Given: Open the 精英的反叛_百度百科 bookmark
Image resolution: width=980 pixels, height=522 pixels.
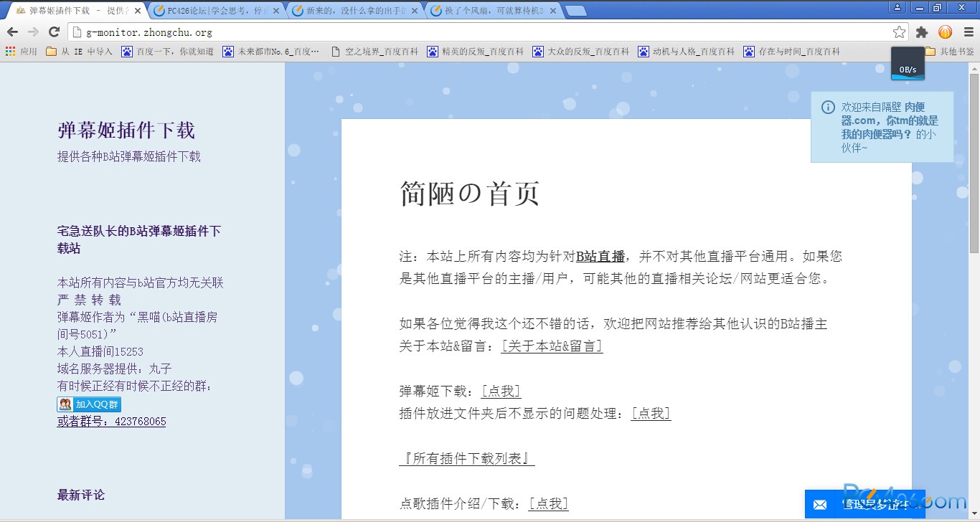Looking at the screenshot, I should [x=476, y=52].
